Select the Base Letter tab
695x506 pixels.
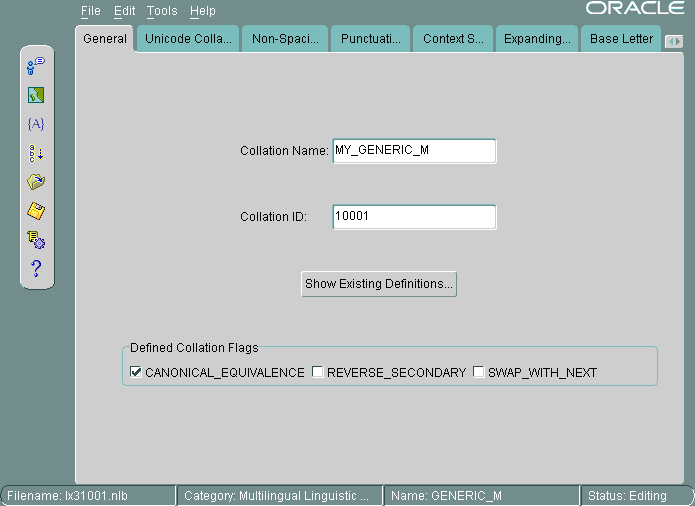[x=620, y=39]
